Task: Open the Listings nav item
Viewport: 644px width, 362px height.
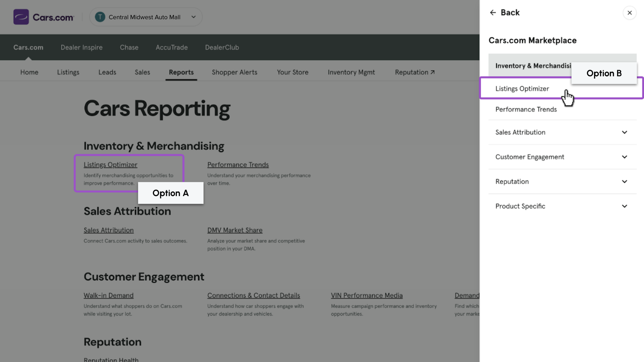Action: (68, 72)
